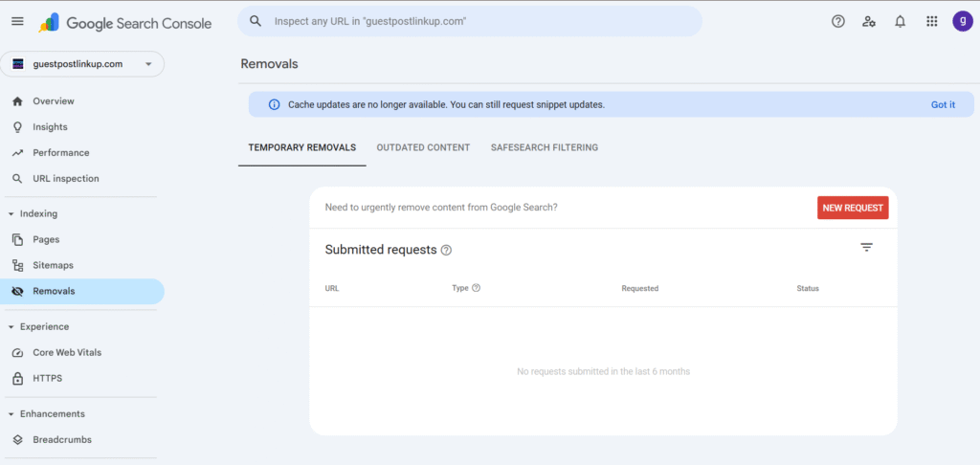Screen dimensions: 980x465
Task: Click the red New Request button
Action: pos(852,208)
